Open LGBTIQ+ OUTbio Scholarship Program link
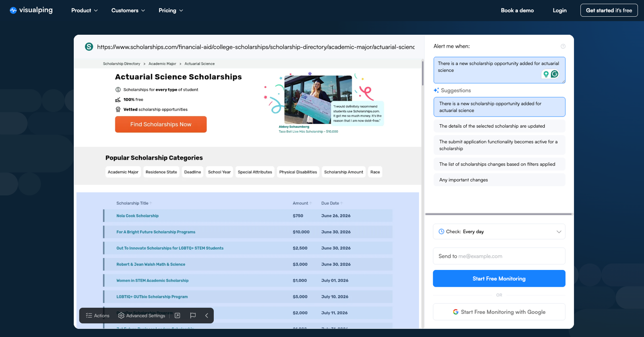 pyautogui.click(x=152, y=297)
